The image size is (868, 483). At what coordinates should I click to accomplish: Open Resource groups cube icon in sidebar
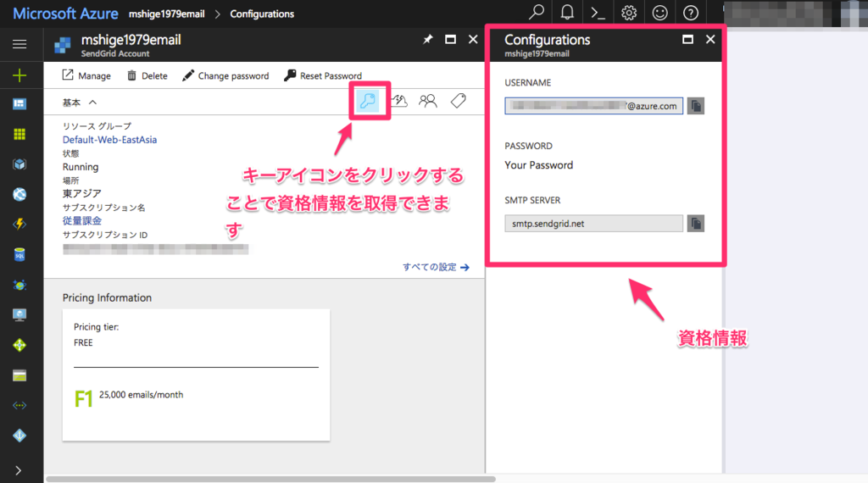tap(19, 164)
